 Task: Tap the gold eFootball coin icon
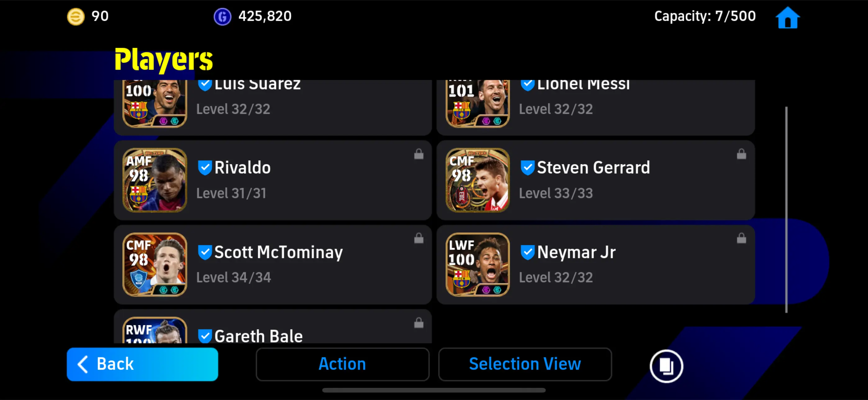click(x=76, y=16)
